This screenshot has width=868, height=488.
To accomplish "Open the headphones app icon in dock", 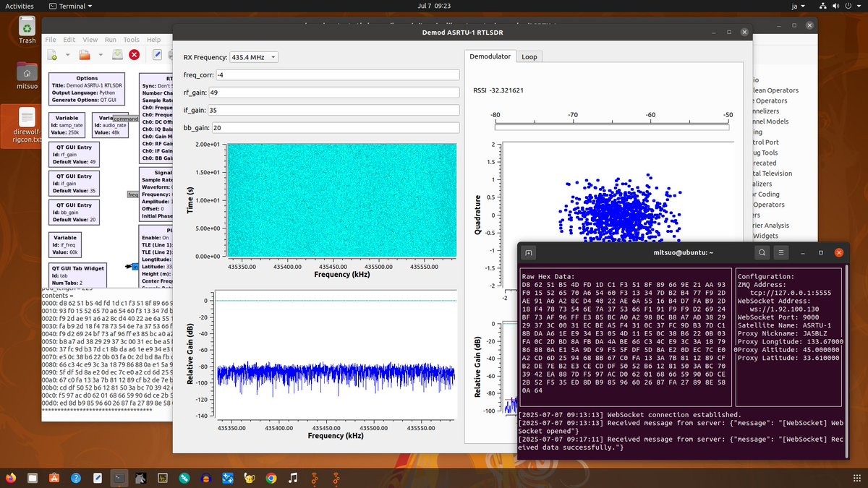I will click(206, 478).
